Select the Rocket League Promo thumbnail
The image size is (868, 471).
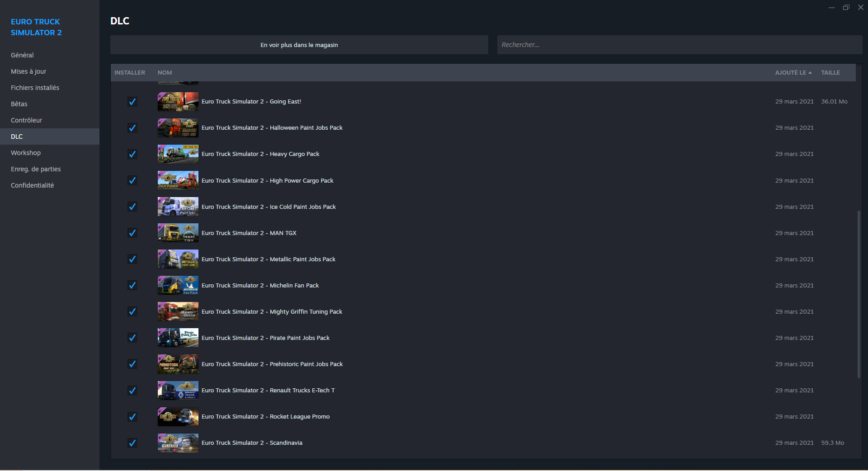coord(178,416)
